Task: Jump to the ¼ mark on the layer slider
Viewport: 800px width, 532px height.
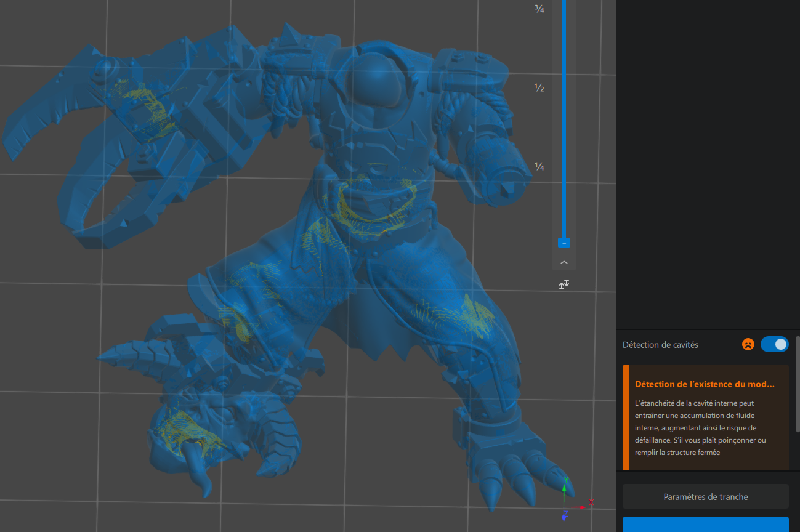Action: (x=539, y=167)
